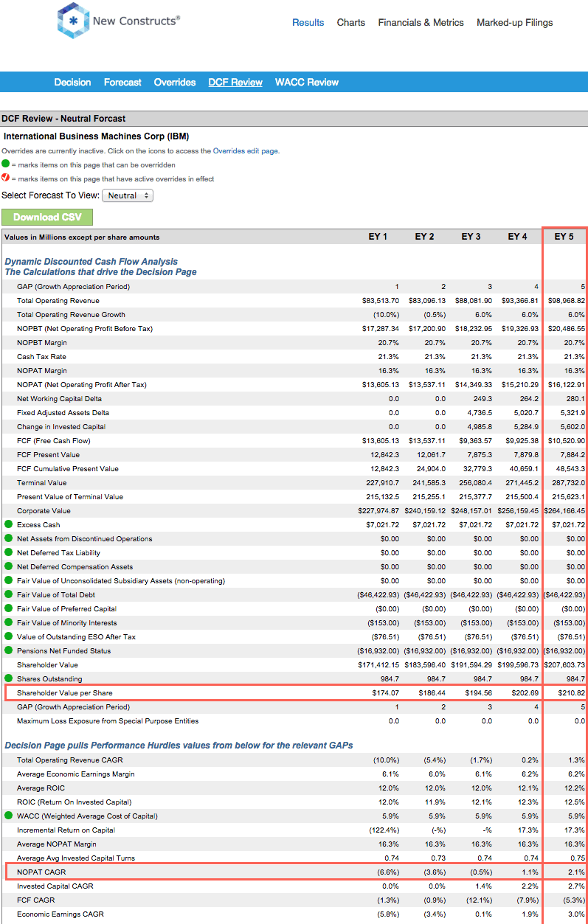Click override icon for Shares Outstanding
This screenshot has height=924, width=588.
coord(8,678)
